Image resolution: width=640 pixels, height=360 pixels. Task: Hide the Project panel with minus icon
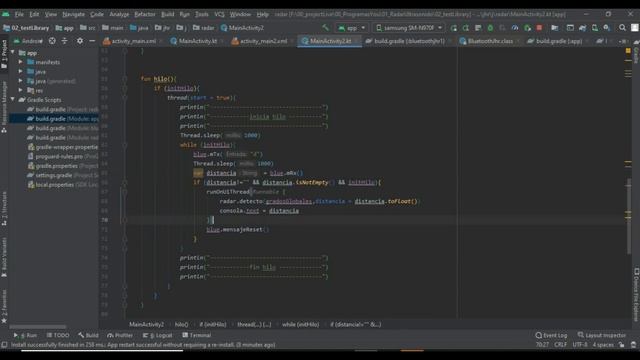coord(92,41)
